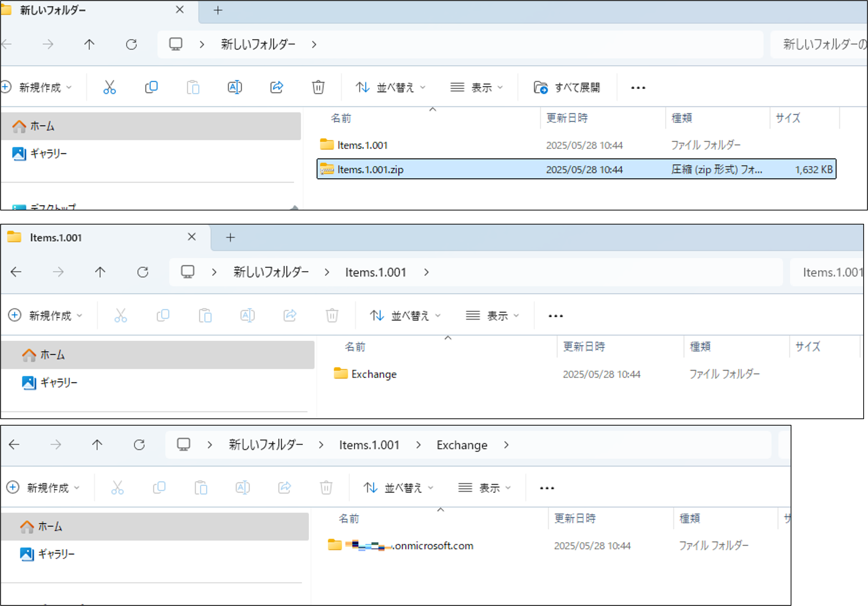Open 並べ替え dropdown in bottom window
The image size is (868, 606).
(398, 488)
